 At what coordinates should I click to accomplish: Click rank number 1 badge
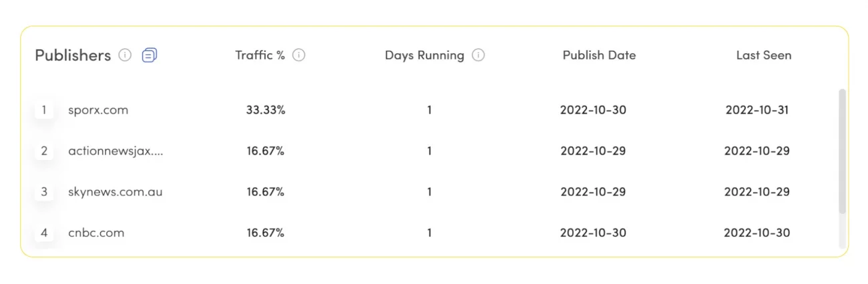(44, 110)
